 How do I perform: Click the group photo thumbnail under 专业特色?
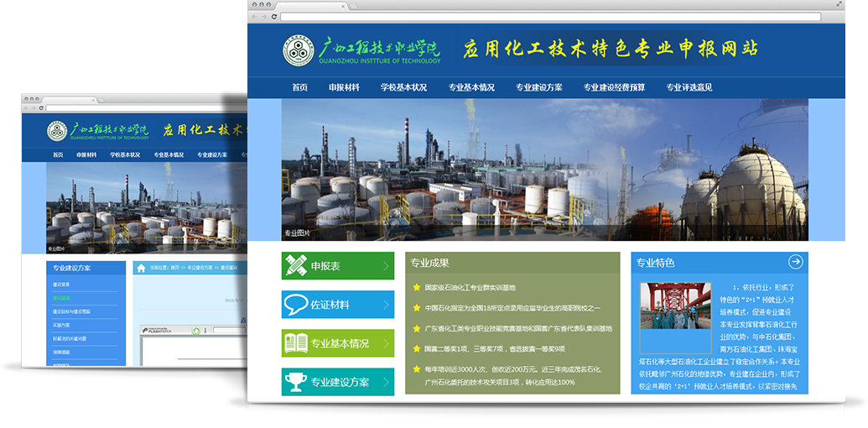(674, 317)
